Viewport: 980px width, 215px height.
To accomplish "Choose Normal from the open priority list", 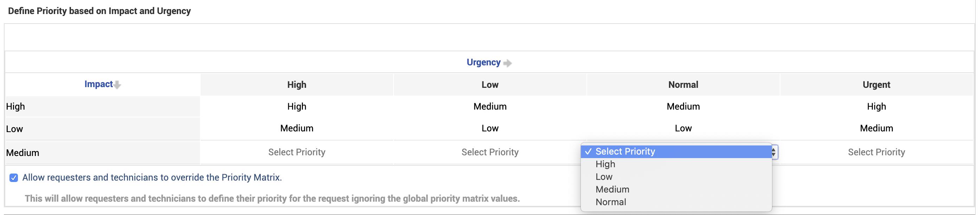I will tap(611, 202).
